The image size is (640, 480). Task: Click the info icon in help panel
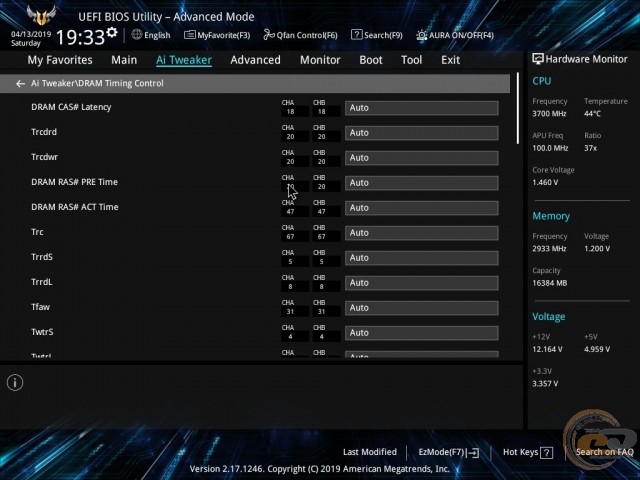(15, 382)
